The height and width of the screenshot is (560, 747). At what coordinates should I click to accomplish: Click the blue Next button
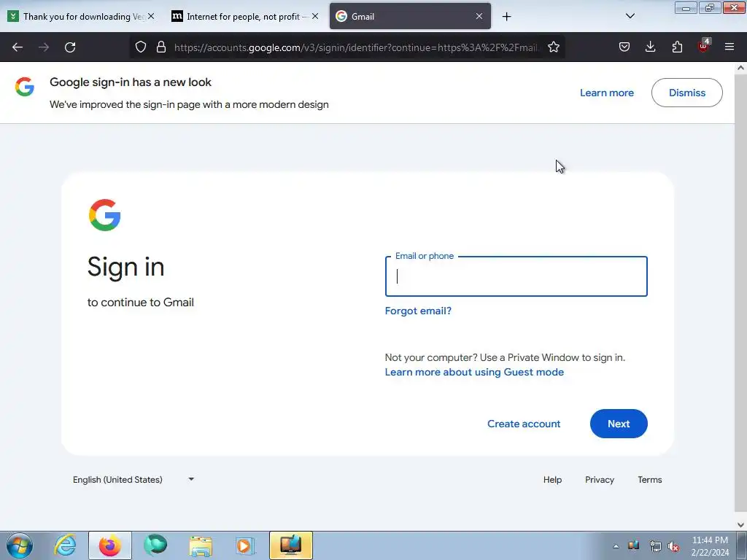click(619, 424)
